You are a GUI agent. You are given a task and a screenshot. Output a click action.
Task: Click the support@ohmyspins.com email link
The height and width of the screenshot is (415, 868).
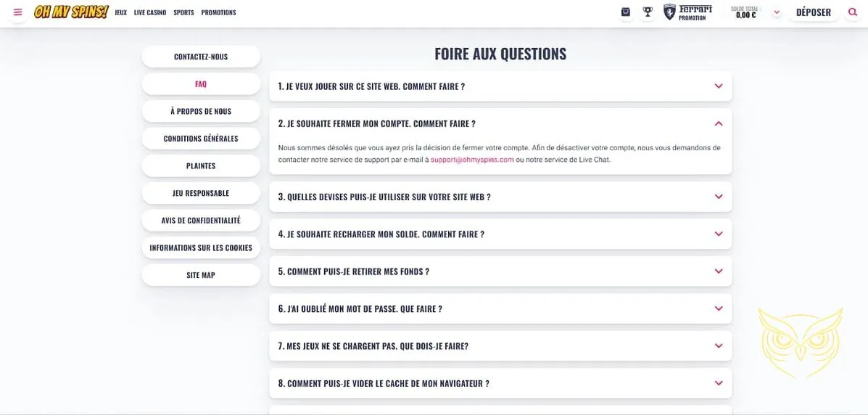point(472,160)
